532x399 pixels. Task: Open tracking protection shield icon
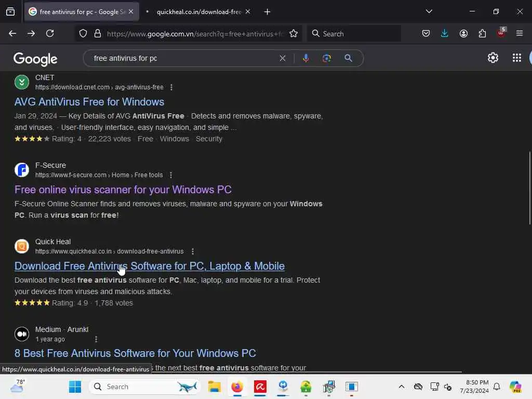(x=83, y=34)
